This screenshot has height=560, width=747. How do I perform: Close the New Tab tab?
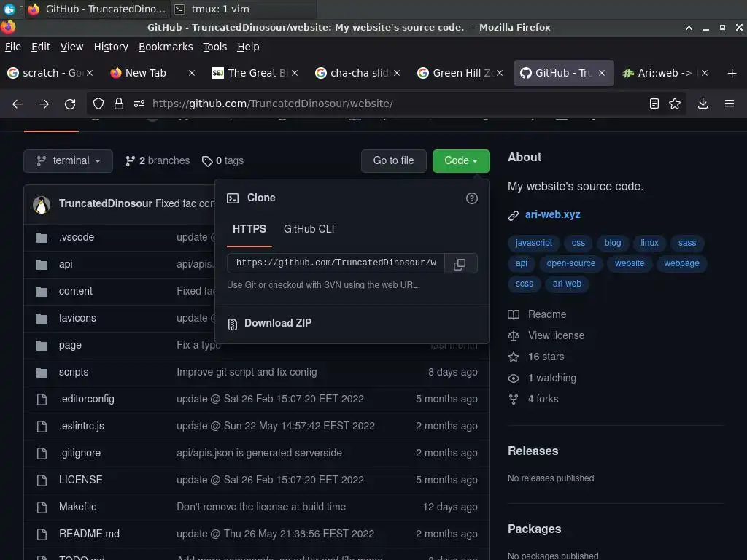click(x=192, y=74)
